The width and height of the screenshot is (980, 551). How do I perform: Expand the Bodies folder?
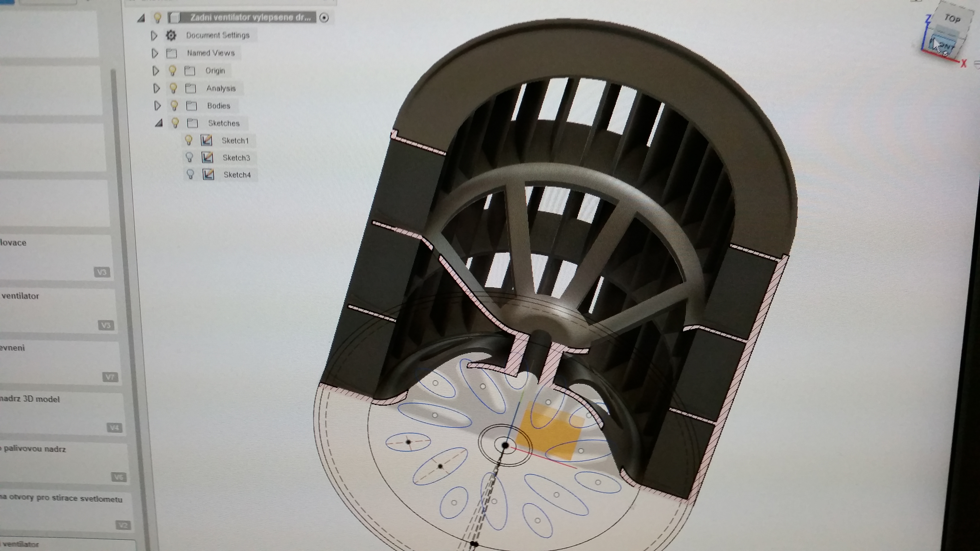158,106
